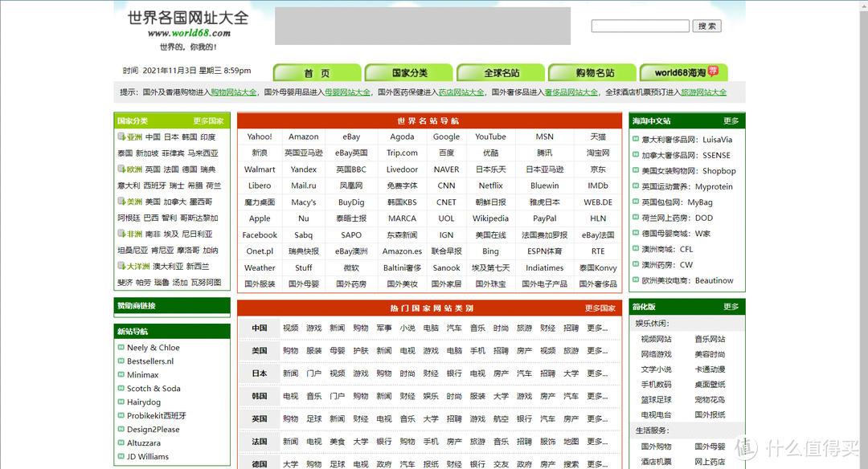Viewport: 868px width, 469px height.
Task: Click the 韩国 country row label
Action: coord(259,396)
